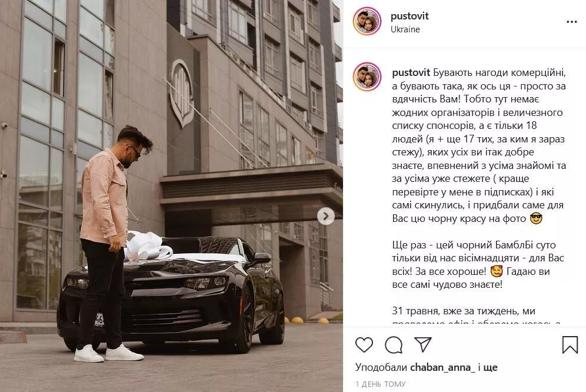Image resolution: width=586 pixels, height=392 pixels.
Task: Like the post with the heart icon
Action: pos(364,344)
